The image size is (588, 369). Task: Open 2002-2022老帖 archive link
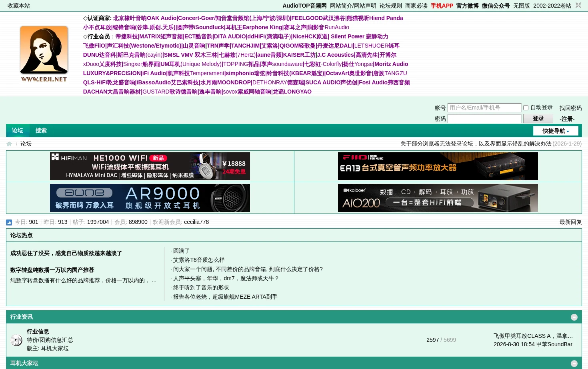[x=552, y=6]
